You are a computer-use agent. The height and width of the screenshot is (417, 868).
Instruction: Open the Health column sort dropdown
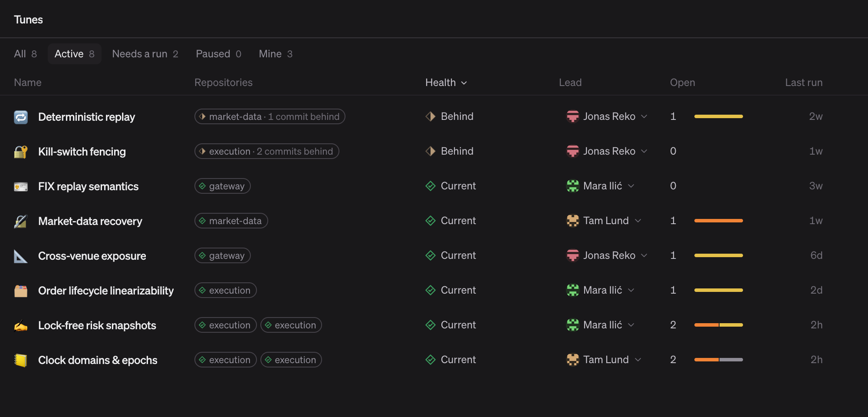click(x=446, y=83)
